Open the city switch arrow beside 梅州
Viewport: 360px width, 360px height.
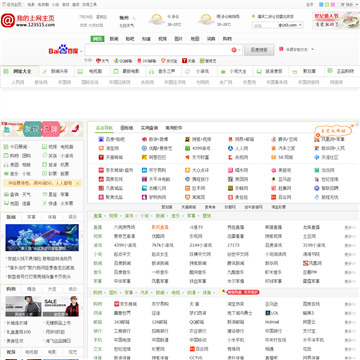pos(134,18)
